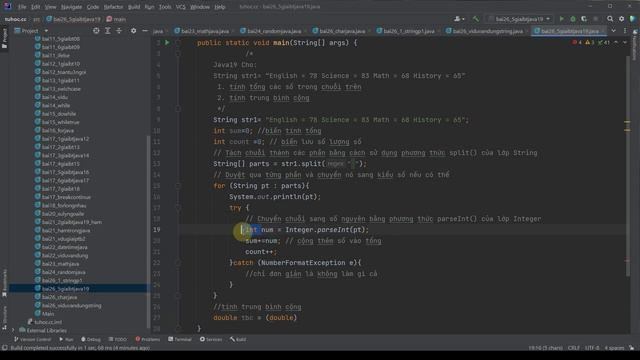Screen dimensions: 640x360
Task: Run the program with green play button
Action: [562, 19]
